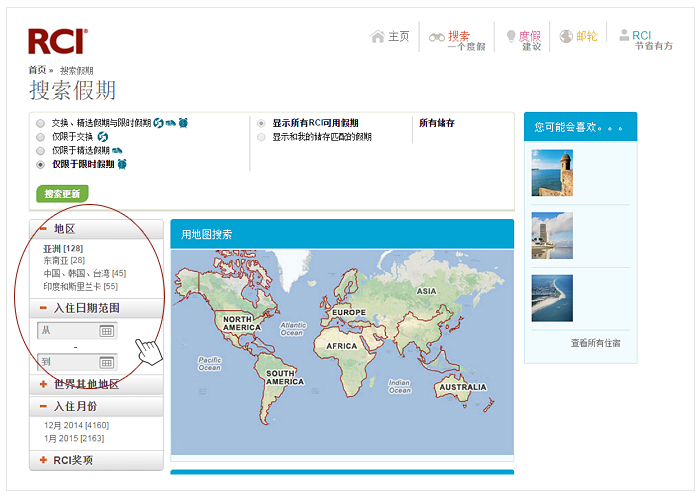The height and width of the screenshot is (500, 700).
Task: Open 度假建议 navigation item
Action: click(x=530, y=40)
